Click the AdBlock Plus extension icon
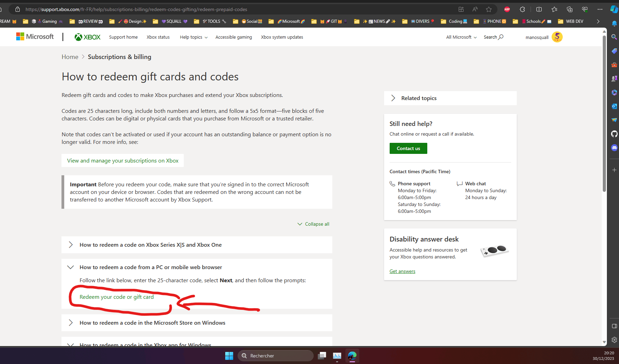Screen dimensions: 619x364 pyautogui.click(x=507, y=9)
